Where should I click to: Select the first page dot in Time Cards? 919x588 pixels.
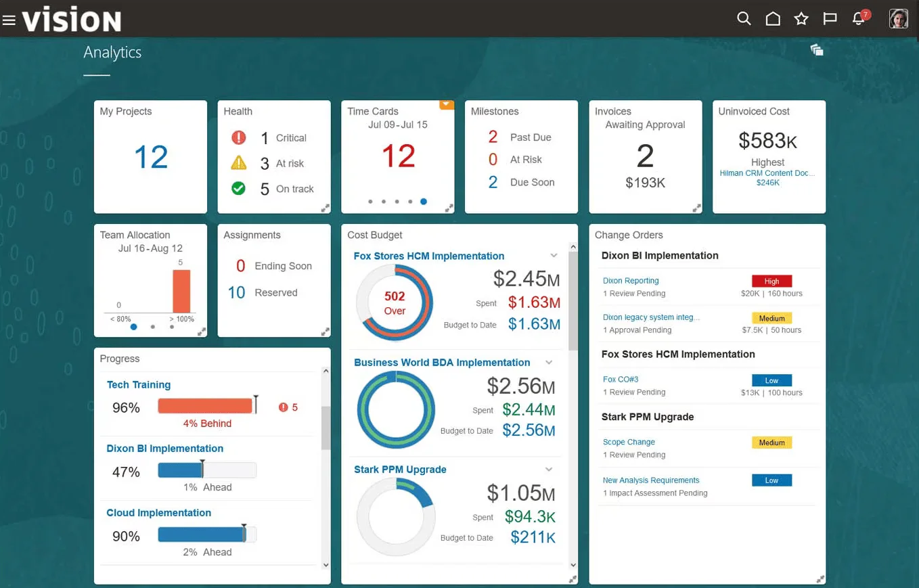tap(370, 201)
